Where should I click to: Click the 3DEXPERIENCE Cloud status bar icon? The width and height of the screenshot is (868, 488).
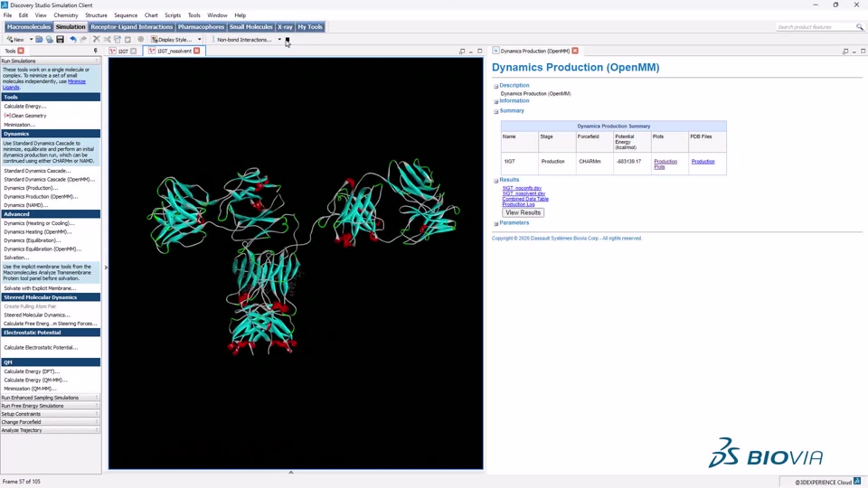tap(857, 482)
